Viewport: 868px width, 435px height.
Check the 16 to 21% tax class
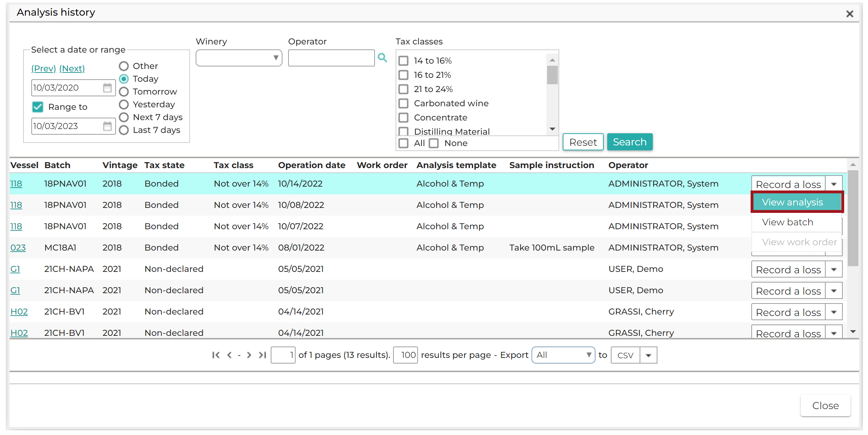tap(403, 75)
